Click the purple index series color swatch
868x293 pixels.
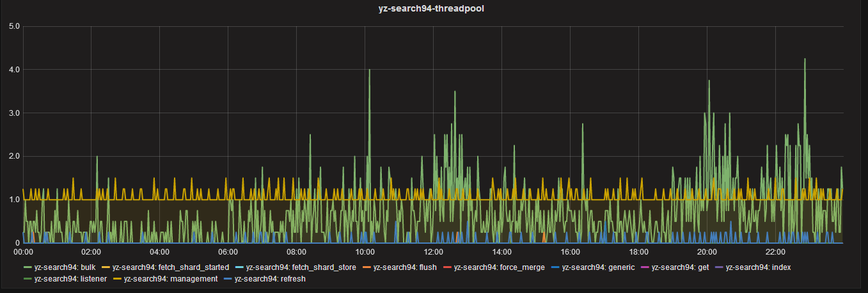pyautogui.click(x=720, y=267)
